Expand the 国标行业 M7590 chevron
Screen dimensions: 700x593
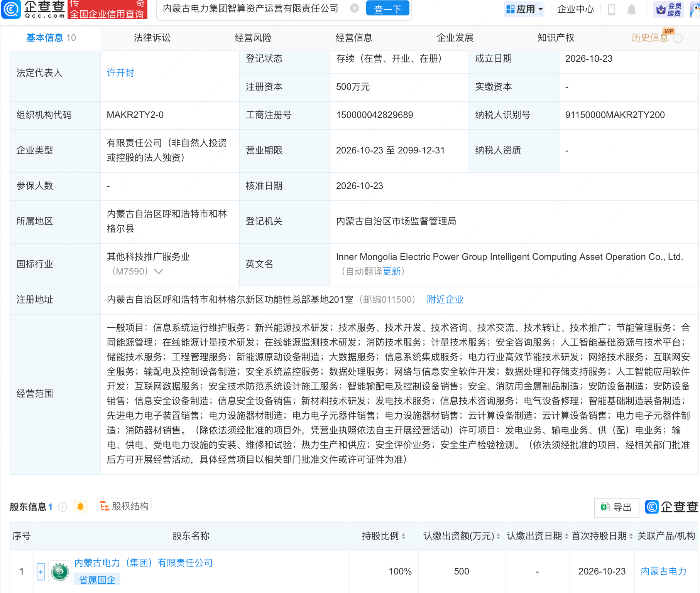tap(158, 271)
